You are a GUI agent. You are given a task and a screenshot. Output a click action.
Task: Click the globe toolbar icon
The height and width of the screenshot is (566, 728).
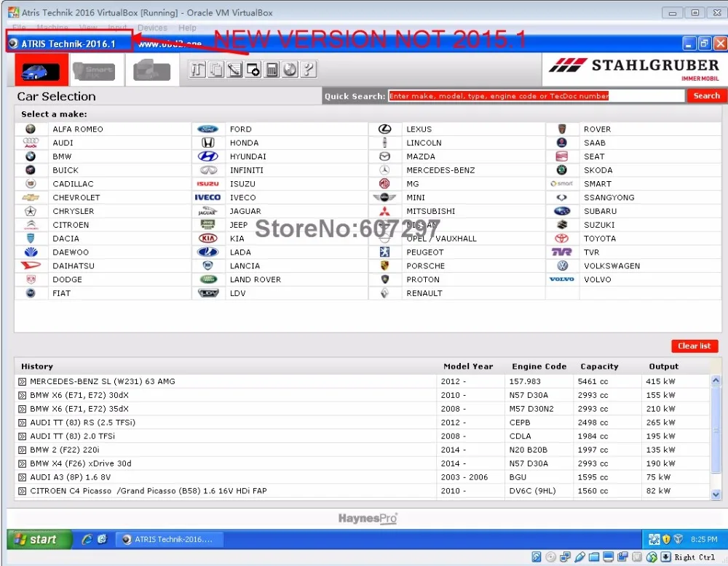pos(290,70)
